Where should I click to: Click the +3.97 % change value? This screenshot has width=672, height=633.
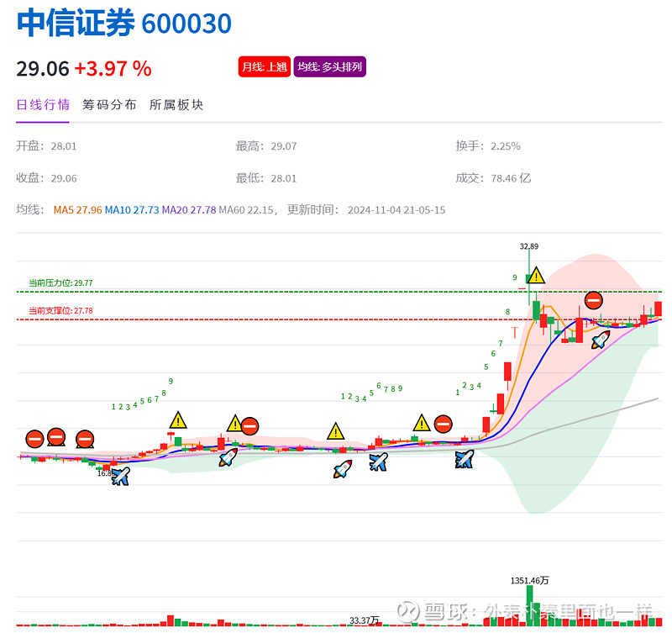[113, 69]
